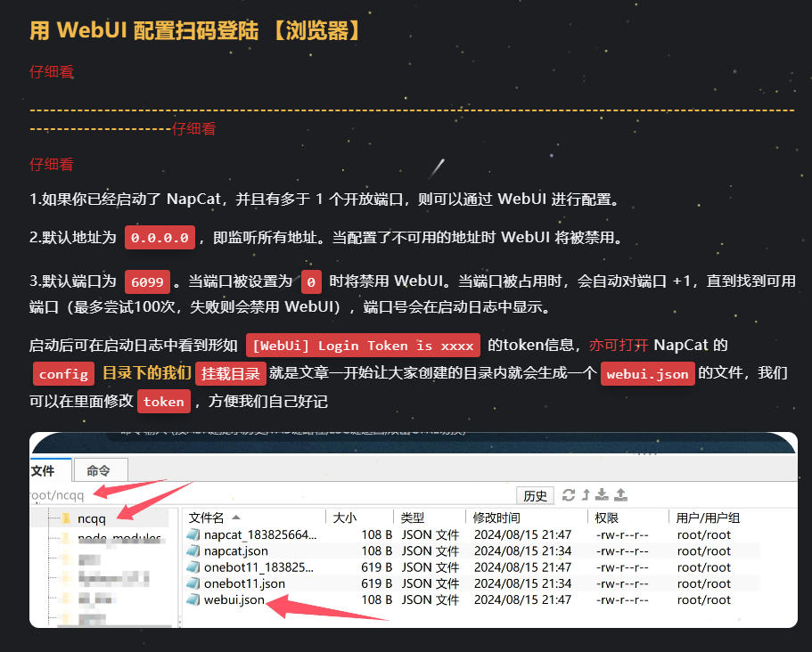The image size is (812, 652).
Task: Click the 历史 button
Action: (x=535, y=496)
